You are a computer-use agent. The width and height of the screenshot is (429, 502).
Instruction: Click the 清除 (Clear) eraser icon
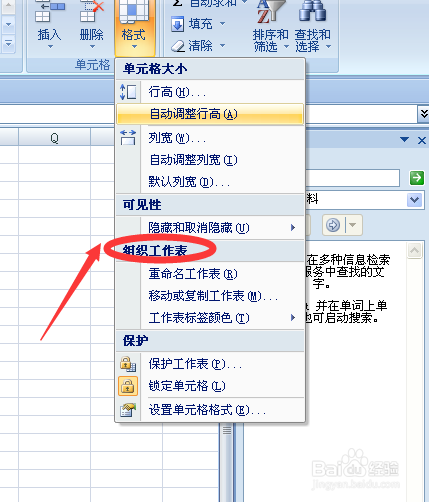point(178,46)
